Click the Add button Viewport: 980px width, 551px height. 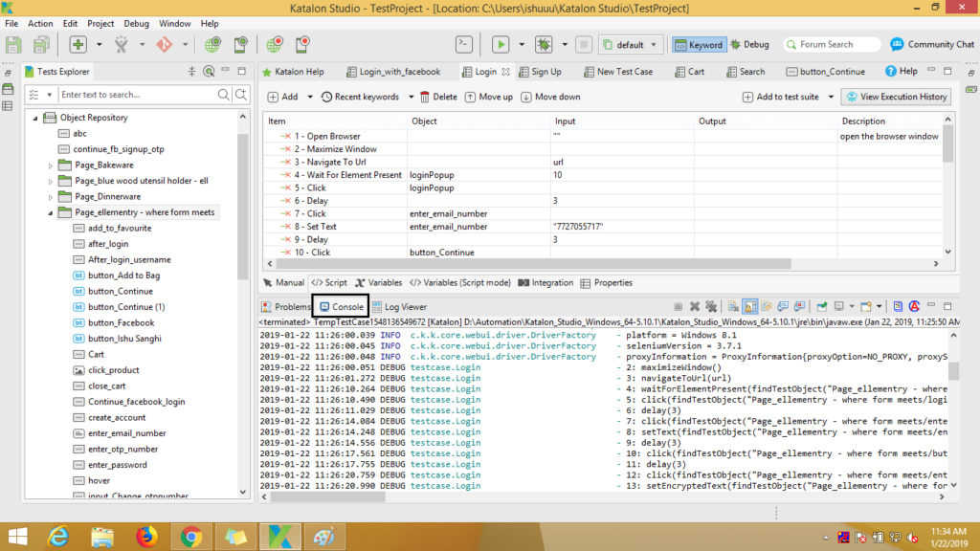[x=282, y=97]
